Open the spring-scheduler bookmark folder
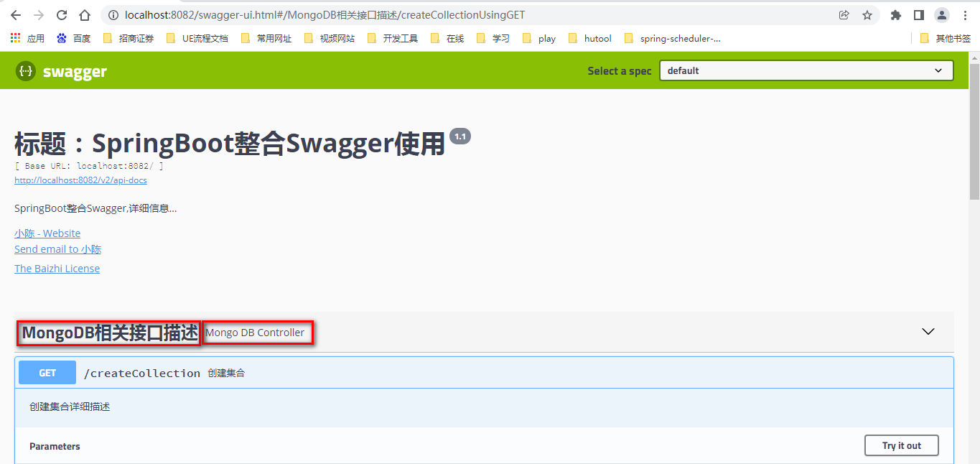 pos(673,38)
